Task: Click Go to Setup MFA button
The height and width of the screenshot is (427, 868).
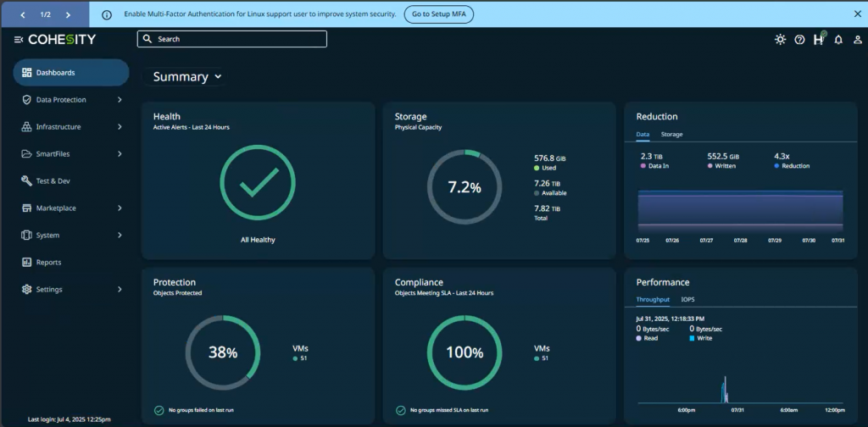Action: tap(438, 14)
